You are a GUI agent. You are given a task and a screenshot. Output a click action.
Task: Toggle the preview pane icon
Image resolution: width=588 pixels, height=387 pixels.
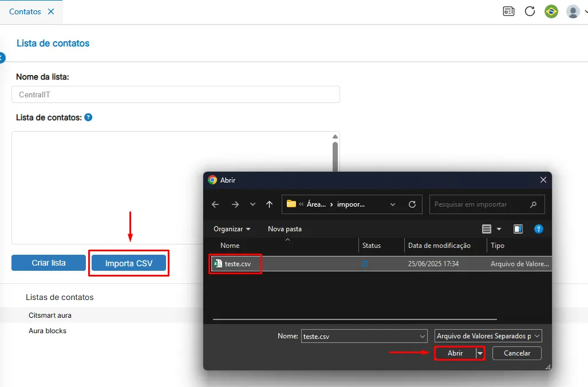[518, 229]
